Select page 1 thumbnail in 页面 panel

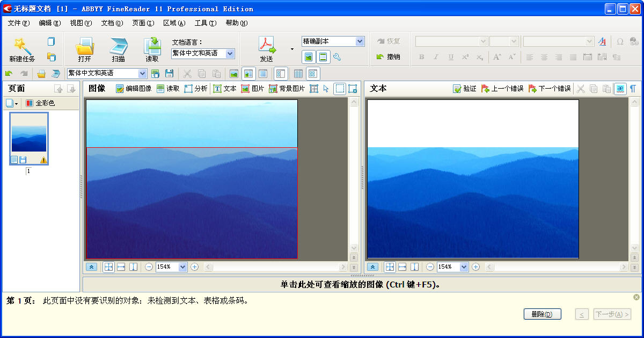[29, 138]
